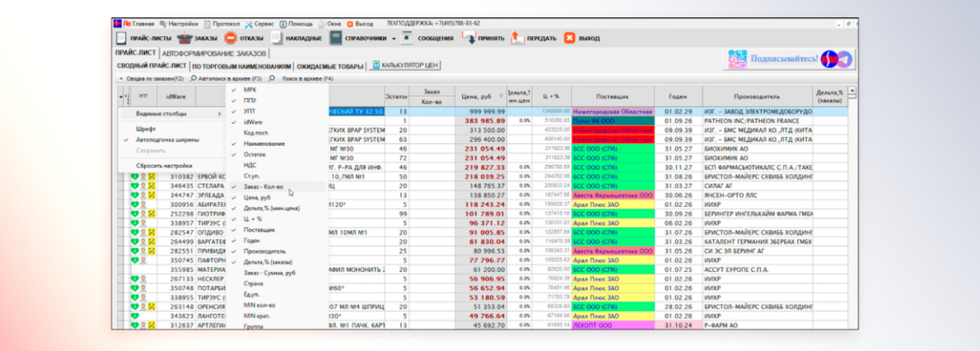Viewport: 980px width, 351px height.
Task: Click the Заказы shopping basket icon
Action: tap(184, 38)
